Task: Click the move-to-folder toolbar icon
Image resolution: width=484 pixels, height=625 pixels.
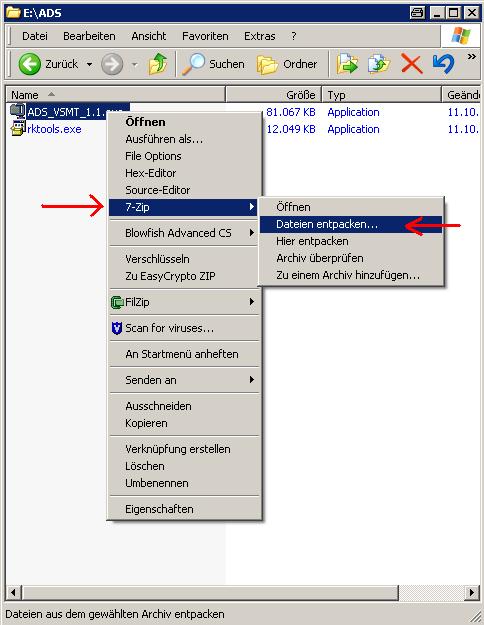Action: coord(348,64)
